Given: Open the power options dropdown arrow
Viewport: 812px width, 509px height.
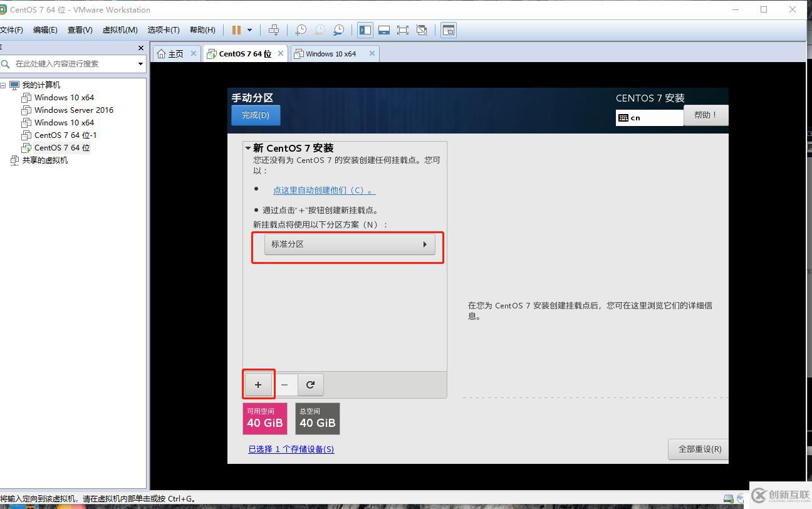Looking at the screenshot, I should 249,30.
